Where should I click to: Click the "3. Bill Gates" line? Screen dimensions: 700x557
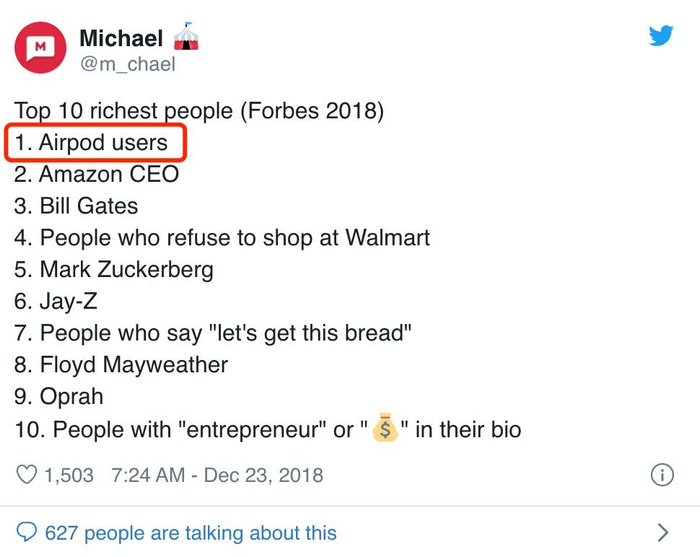tap(76, 206)
